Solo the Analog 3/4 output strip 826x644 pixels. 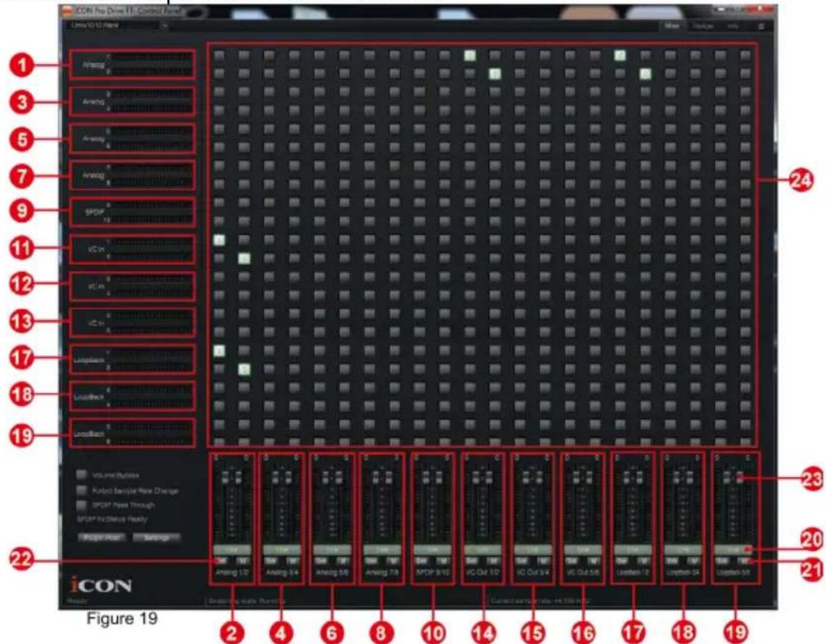coord(271,561)
